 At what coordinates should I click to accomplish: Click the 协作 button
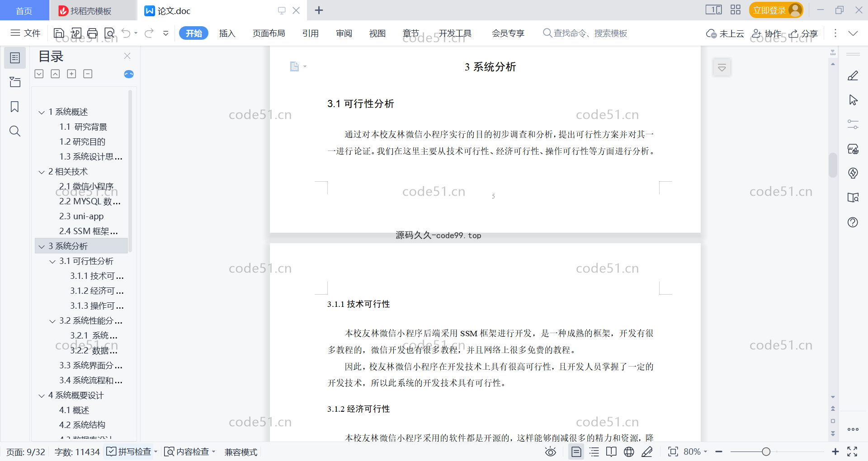[x=766, y=33]
